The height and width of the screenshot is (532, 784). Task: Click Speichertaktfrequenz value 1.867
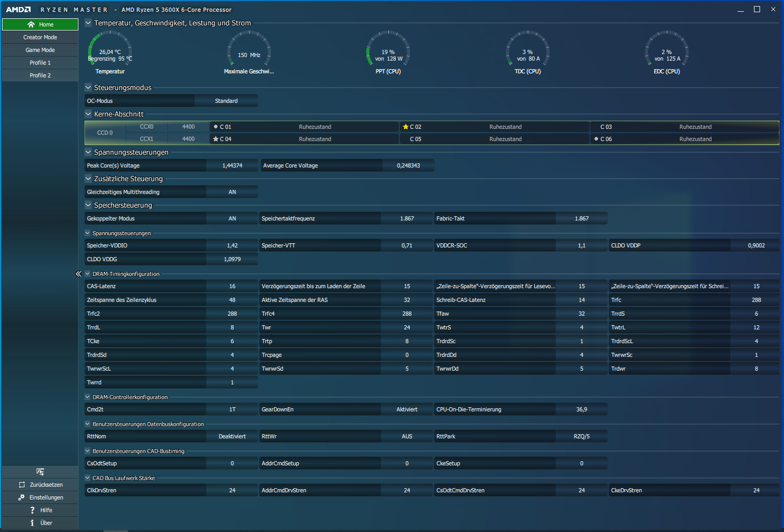tap(407, 218)
